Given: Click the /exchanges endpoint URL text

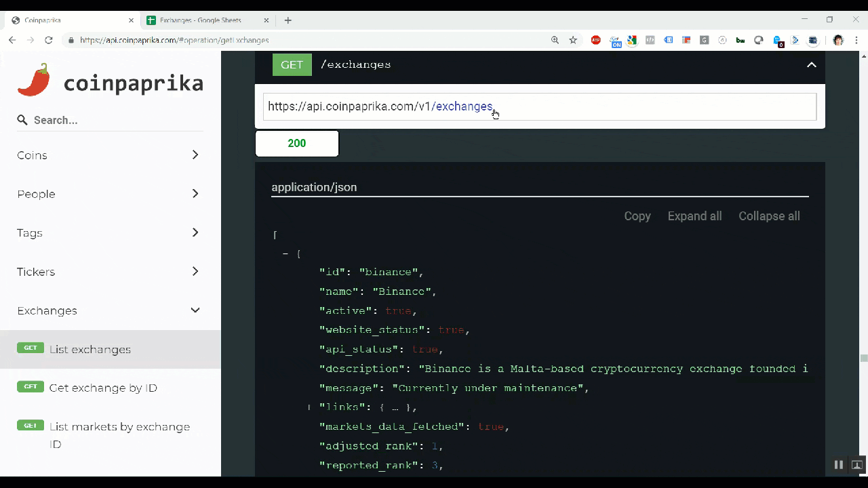Looking at the screenshot, I should pos(380,106).
